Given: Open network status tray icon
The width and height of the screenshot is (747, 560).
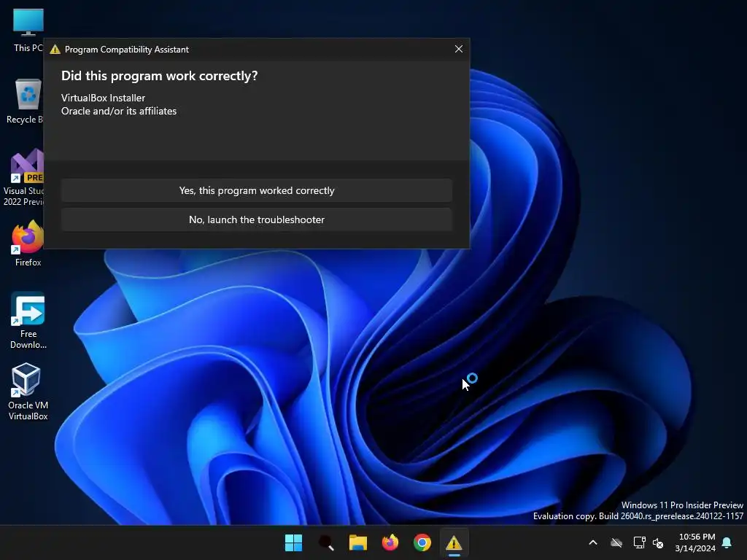Looking at the screenshot, I should pos(639,542).
